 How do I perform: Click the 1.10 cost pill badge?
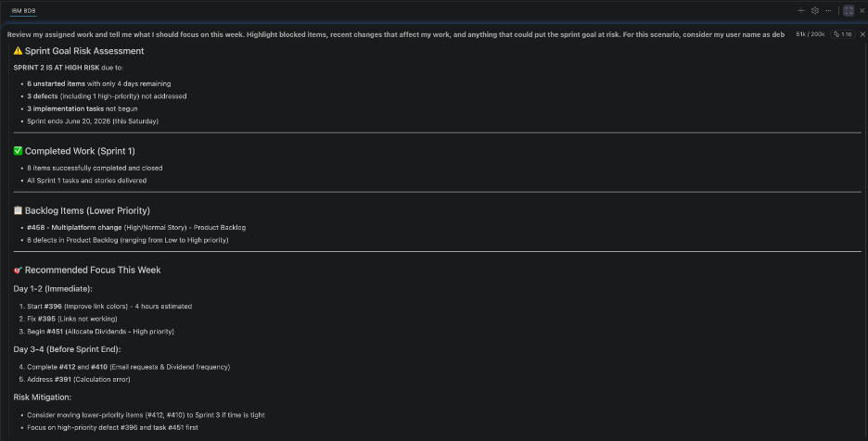843,34
